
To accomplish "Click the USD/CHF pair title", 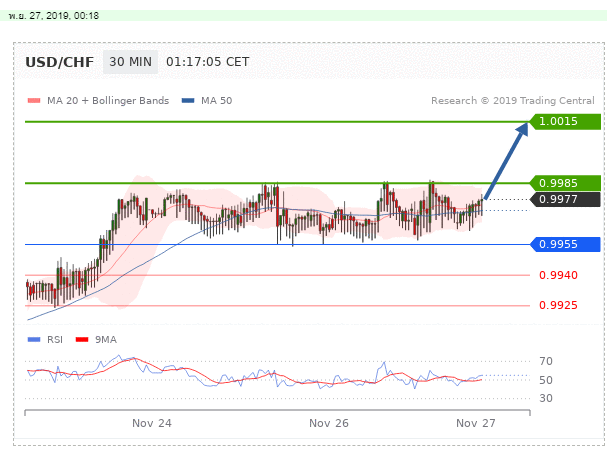I will (60, 62).
